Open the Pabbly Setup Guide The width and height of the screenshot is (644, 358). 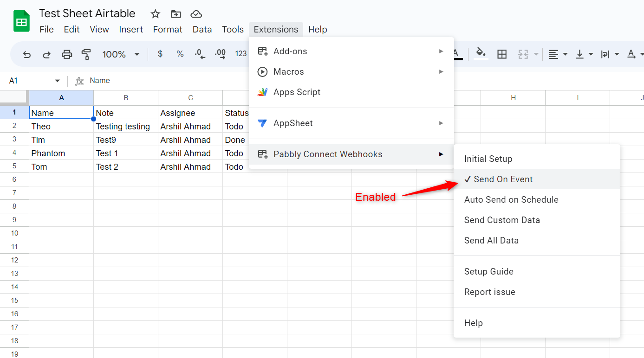pos(537,271)
